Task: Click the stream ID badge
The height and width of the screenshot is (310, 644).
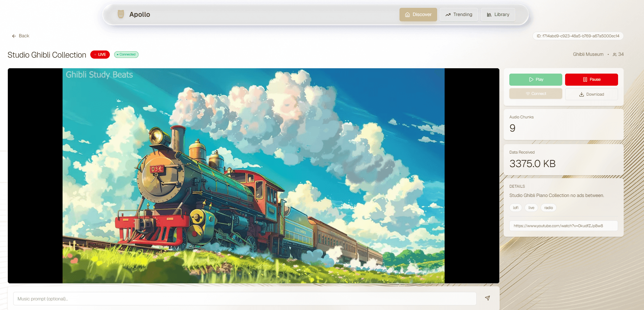Action: pos(578,36)
